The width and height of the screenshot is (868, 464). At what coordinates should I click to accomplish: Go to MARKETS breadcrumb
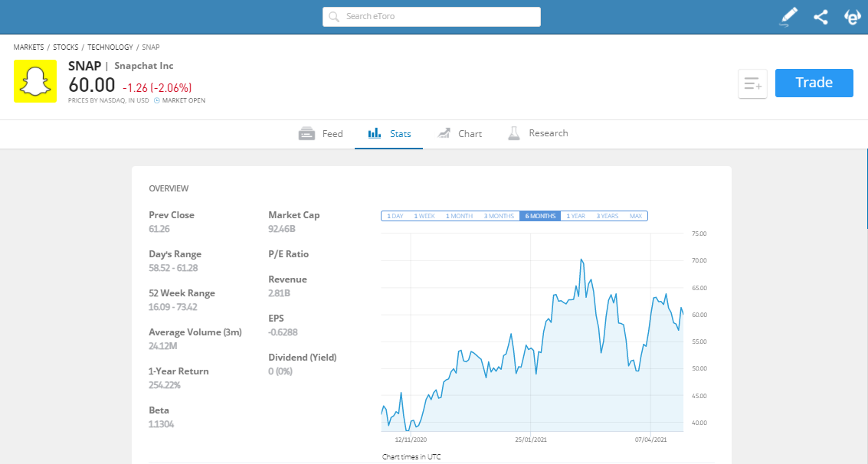pos(29,47)
